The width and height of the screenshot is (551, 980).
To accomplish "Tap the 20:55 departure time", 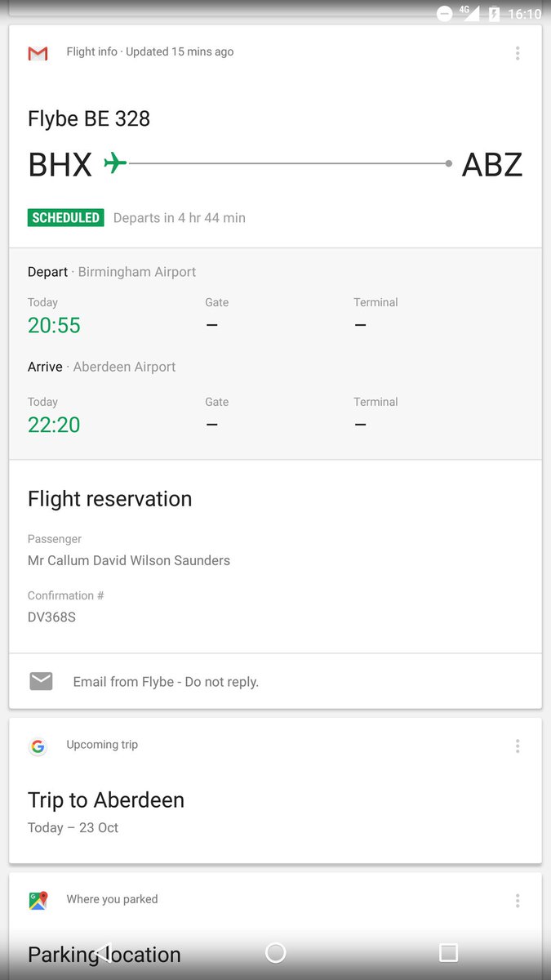I will (x=54, y=325).
